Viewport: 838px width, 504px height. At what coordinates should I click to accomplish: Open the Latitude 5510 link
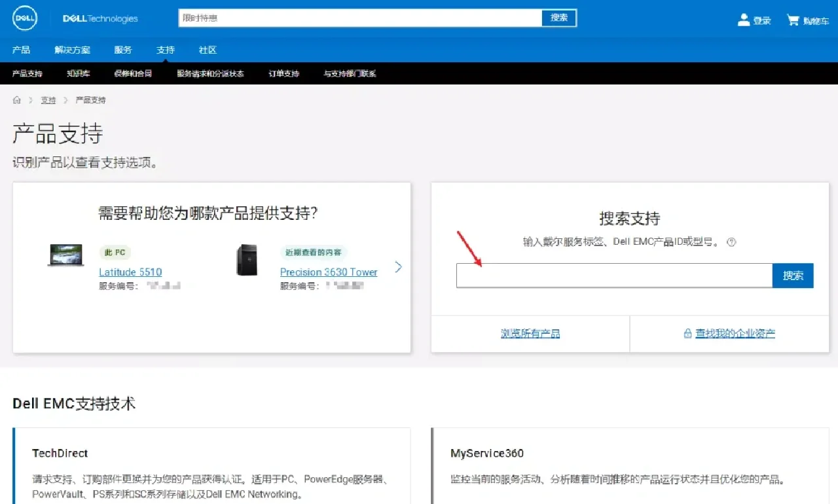click(130, 272)
